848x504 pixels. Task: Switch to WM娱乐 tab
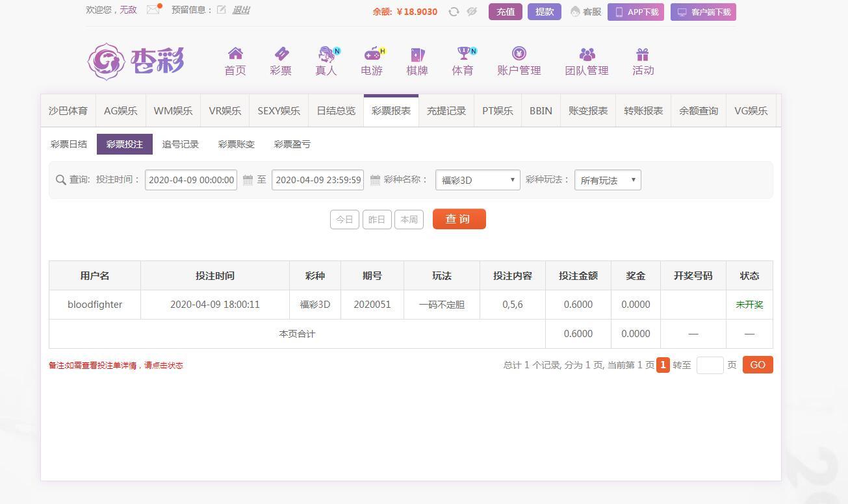click(x=173, y=110)
